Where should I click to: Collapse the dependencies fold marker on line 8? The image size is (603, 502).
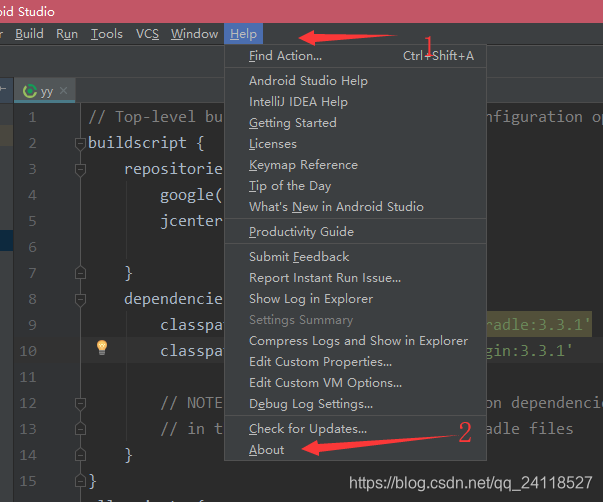(80, 299)
